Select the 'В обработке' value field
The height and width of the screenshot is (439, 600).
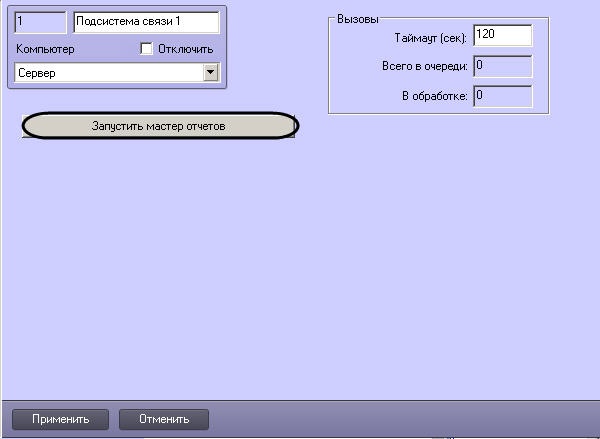point(502,96)
